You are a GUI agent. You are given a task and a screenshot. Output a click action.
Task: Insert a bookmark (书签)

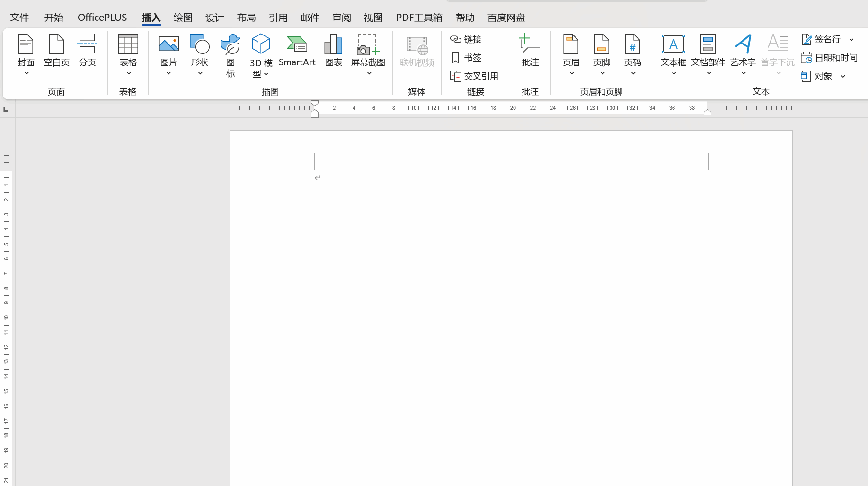click(466, 58)
